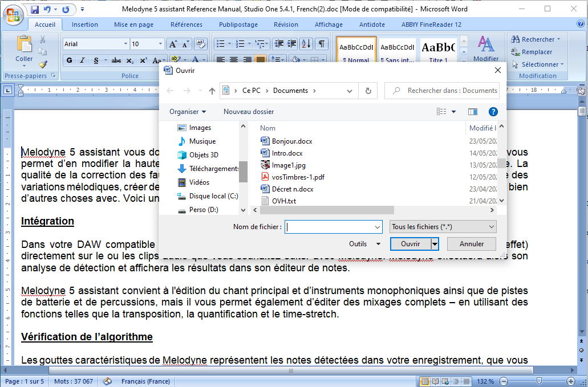Switch to the Insertion ribbon tab
The width and height of the screenshot is (588, 387).
tap(85, 25)
